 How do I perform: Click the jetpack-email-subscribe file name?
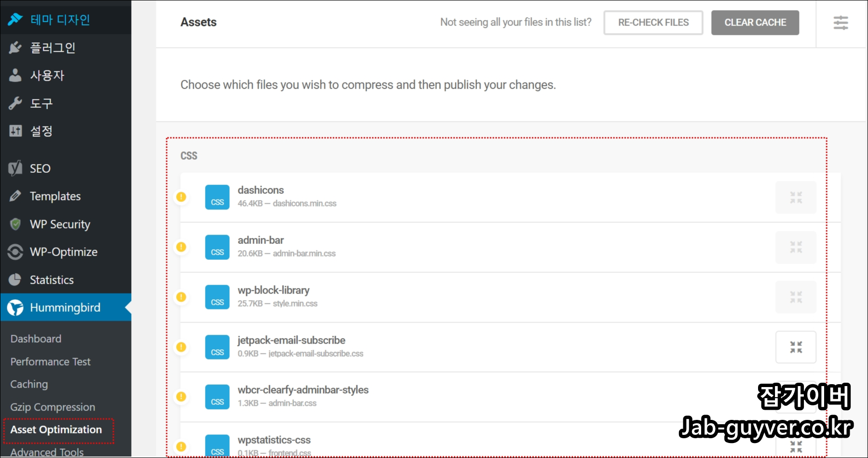click(291, 340)
